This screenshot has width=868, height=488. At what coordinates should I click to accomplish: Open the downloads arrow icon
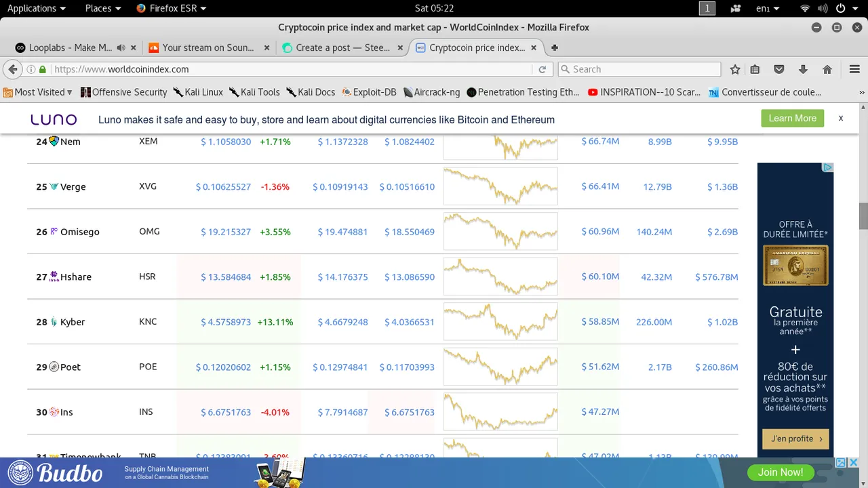(x=803, y=69)
